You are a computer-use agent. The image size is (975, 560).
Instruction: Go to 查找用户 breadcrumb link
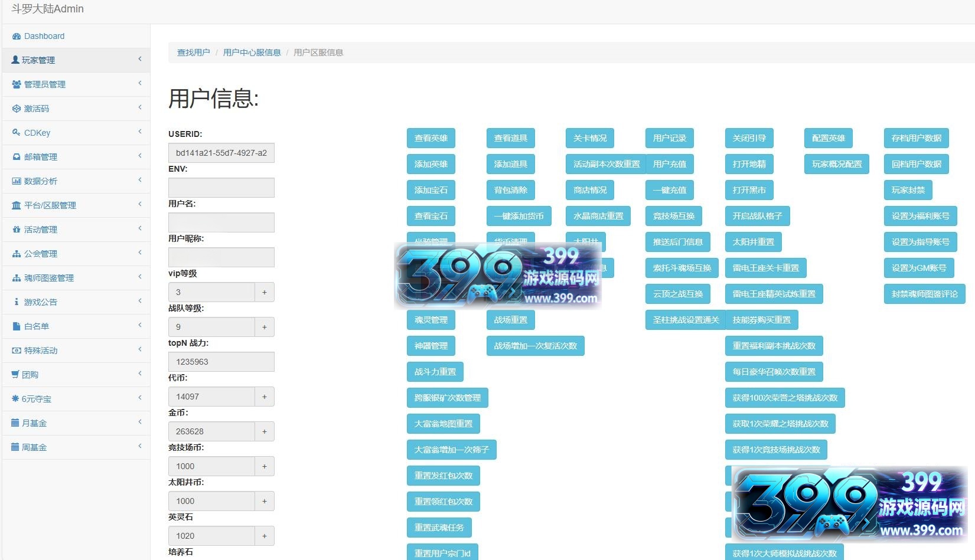pyautogui.click(x=194, y=53)
